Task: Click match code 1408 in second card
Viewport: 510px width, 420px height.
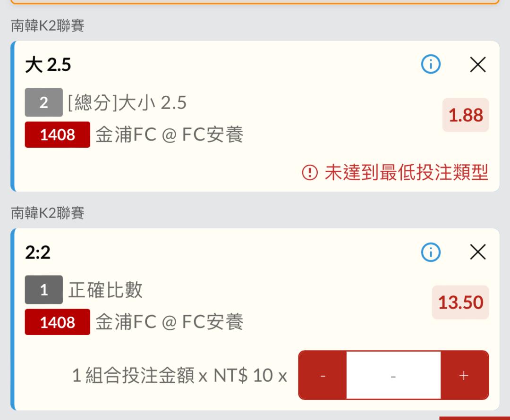Action: (57, 322)
